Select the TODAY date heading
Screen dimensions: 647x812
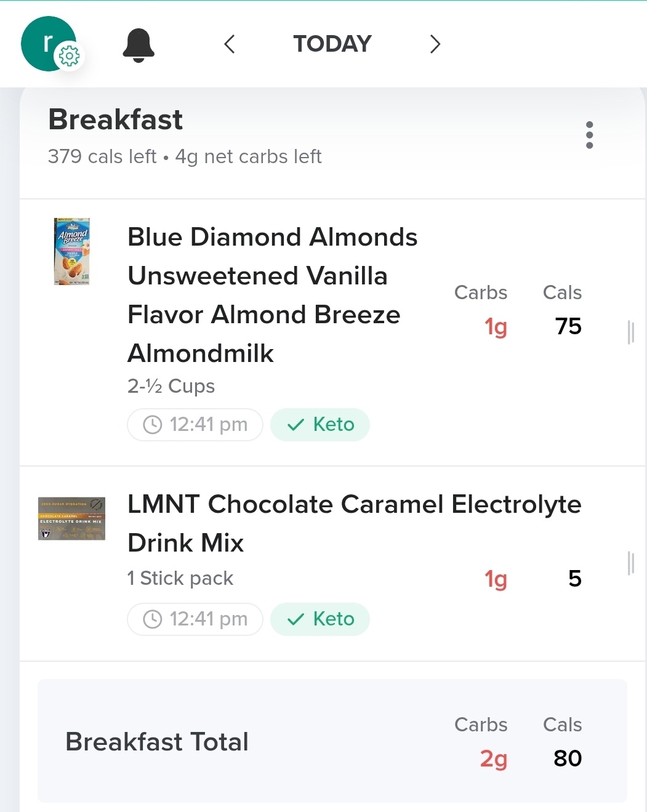tap(332, 44)
